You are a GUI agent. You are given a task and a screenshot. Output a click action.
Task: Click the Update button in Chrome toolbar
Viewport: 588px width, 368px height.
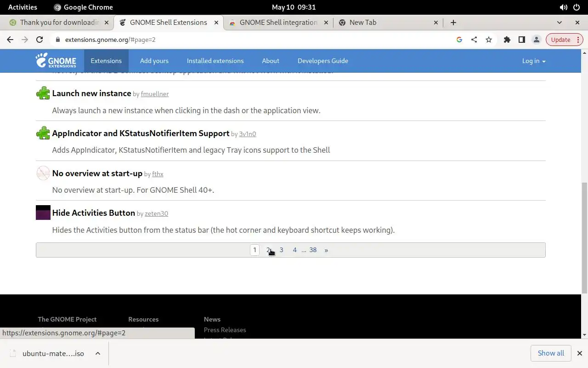560,40
